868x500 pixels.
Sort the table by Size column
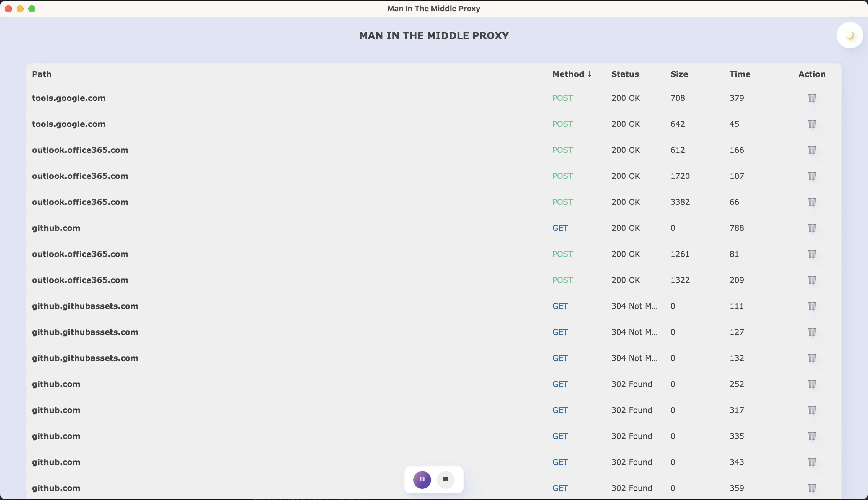(679, 74)
